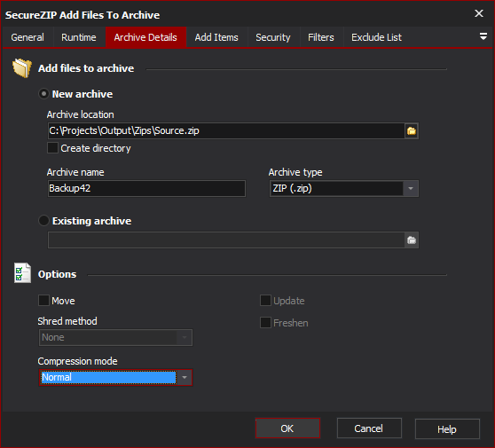The width and height of the screenshot is (495, 448).
Task: Click the Add files to archive folder icon
Action: pos(22,68)
